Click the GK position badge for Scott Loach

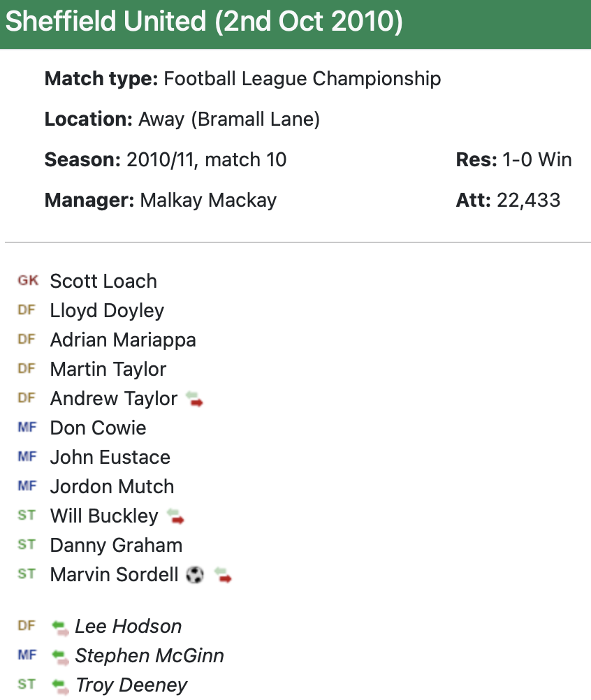coord(28,281)
